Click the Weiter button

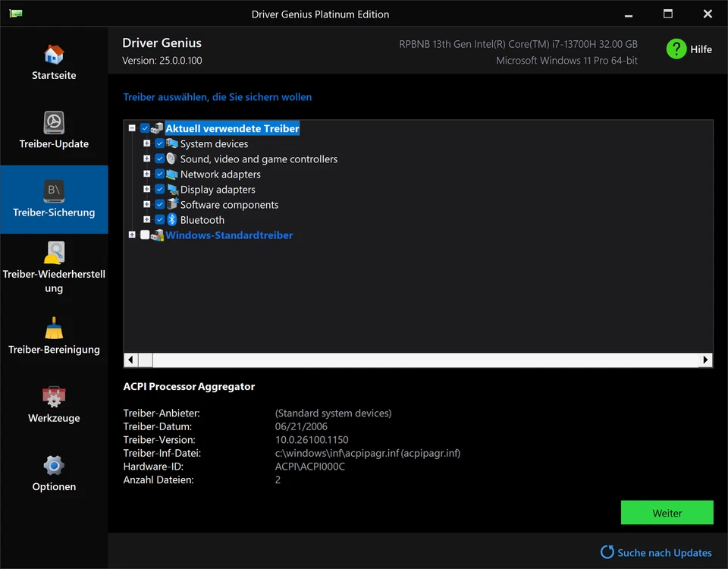(x=667, y=512)
